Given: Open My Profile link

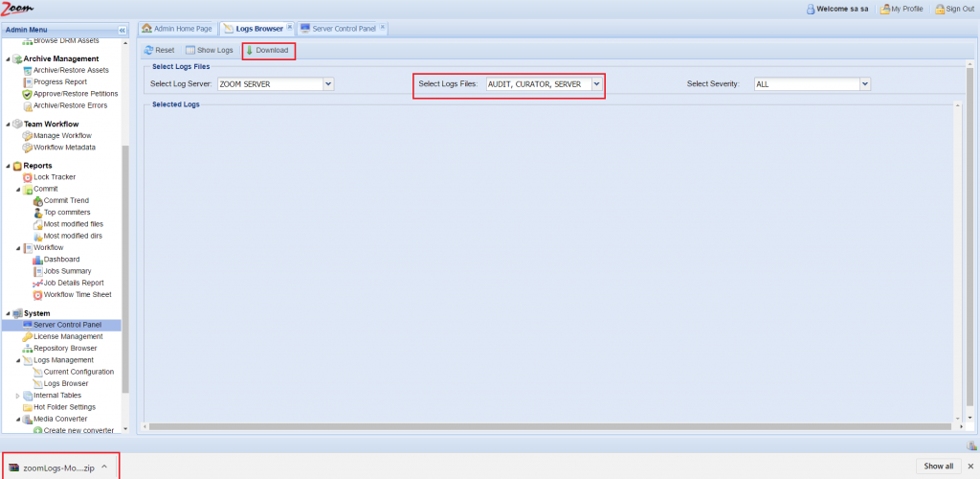Looking at the screenshot, I should coord(906,9).
